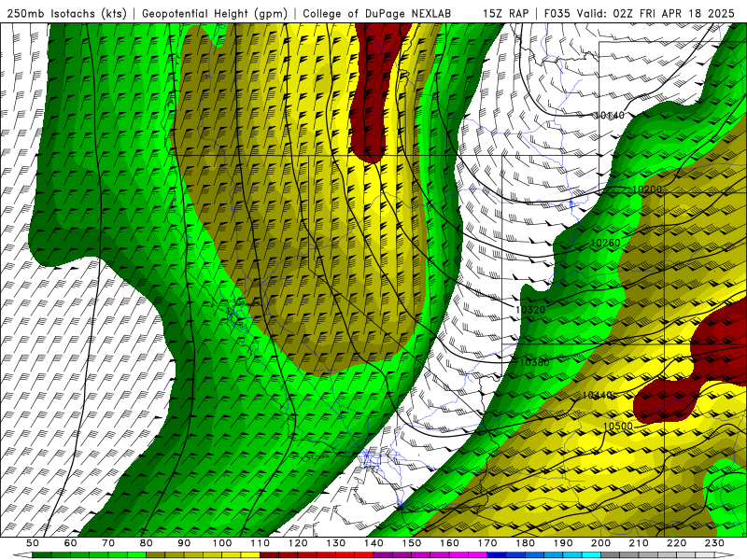Click the 110 knot label on the color scale
747x560 pixels.
click(x=261, y=543)
